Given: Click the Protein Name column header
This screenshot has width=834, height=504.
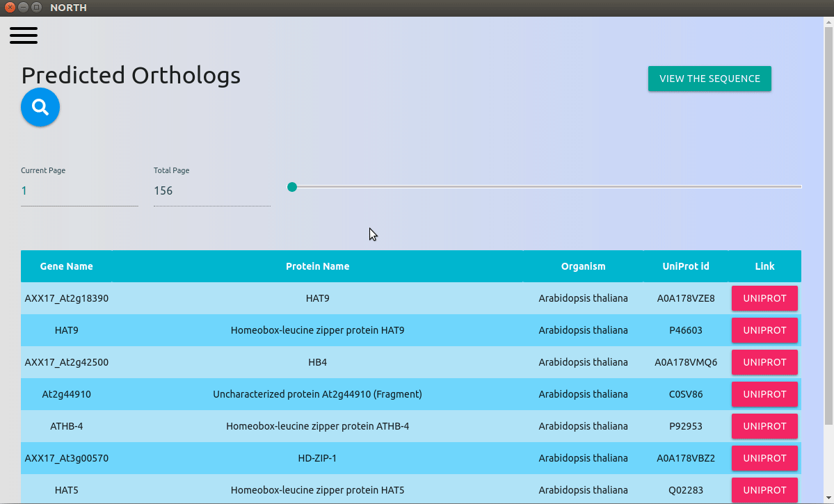Looking at the screenshot, I should pyautogui.click(x=318, y=266).
